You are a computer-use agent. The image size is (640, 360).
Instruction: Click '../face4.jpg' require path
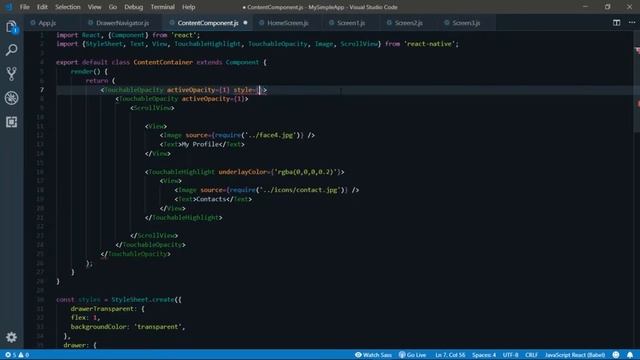pos(271,135)
